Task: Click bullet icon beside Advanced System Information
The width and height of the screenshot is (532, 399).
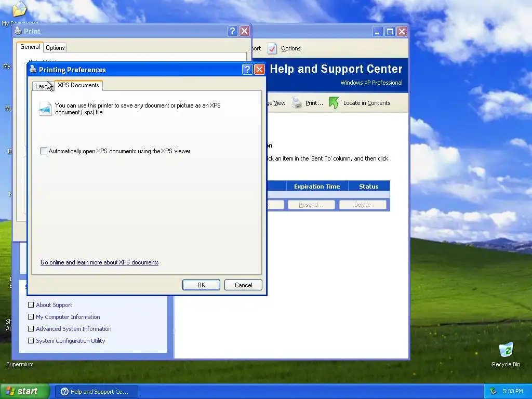Action: click(x=31, y=328)
